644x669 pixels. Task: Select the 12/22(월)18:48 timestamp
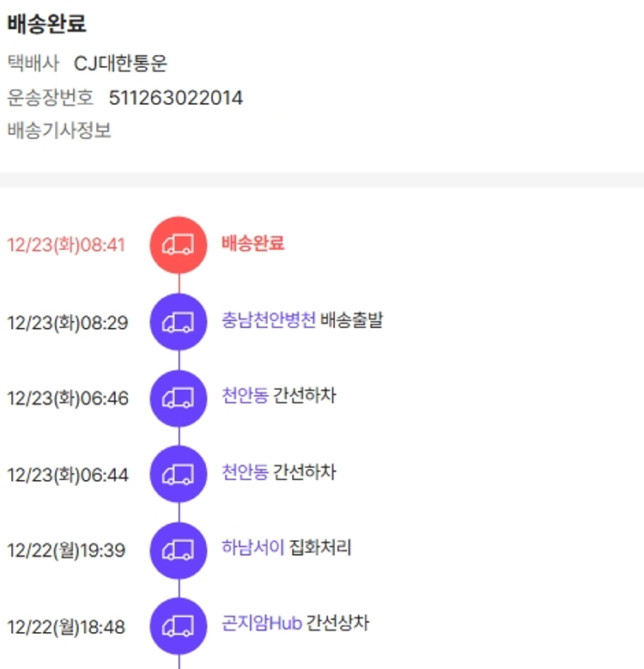(x=66, y=627)
